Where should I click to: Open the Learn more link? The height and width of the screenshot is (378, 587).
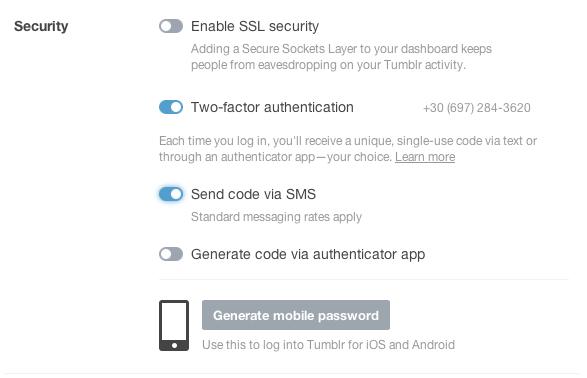click(x=425, y=157)
